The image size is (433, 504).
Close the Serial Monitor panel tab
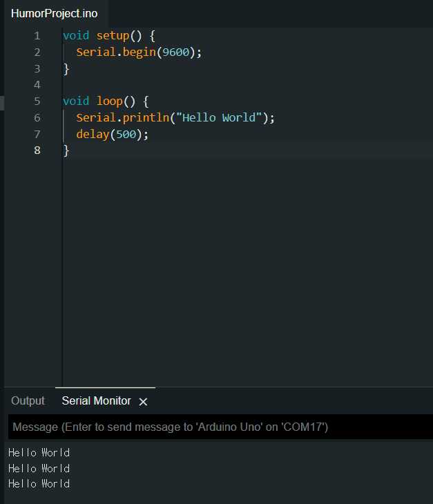pyautogui.click(x=143, y=402)
